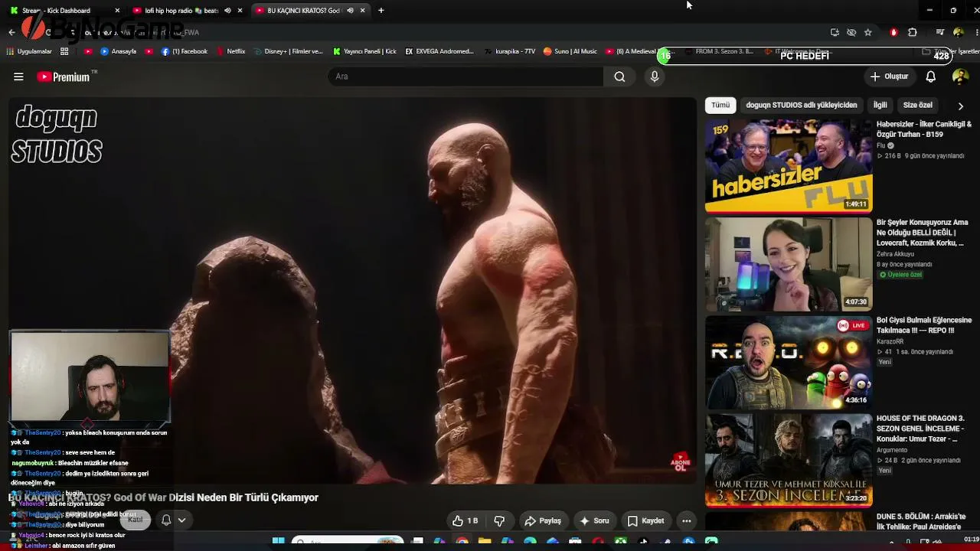Switch to the lofi hip hop radio tab
The image size is (980, 551).
point(188,11)
